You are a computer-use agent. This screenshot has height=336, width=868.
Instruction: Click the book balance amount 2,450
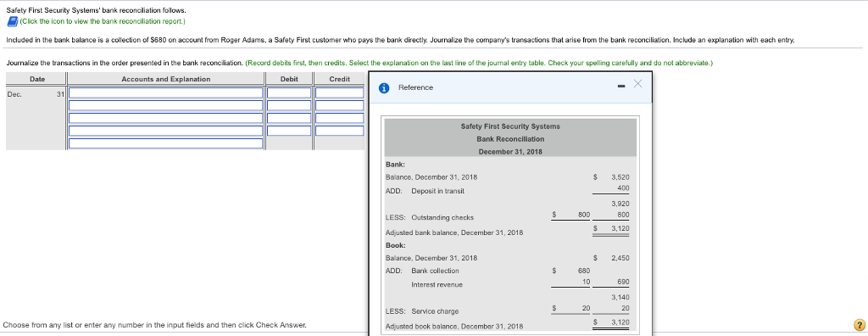pyautogui.click(x=620, y=258)
